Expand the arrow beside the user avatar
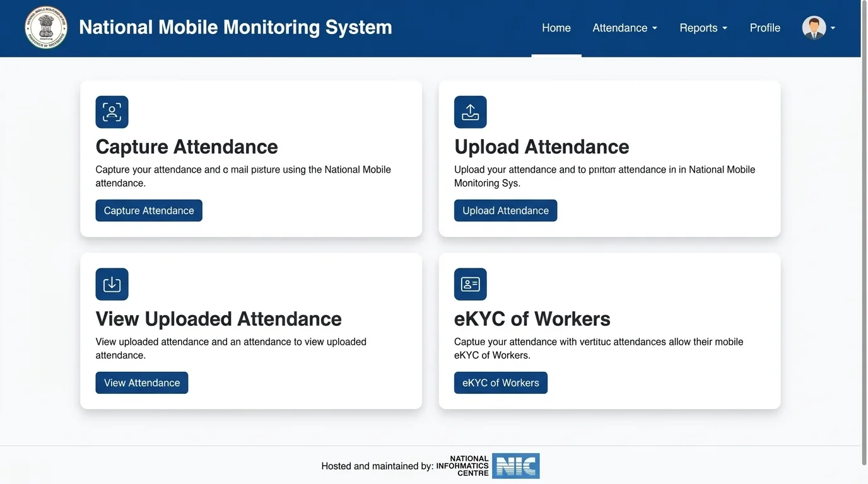The width and height of the screenshot is (868, 484). tap(833, 28)
